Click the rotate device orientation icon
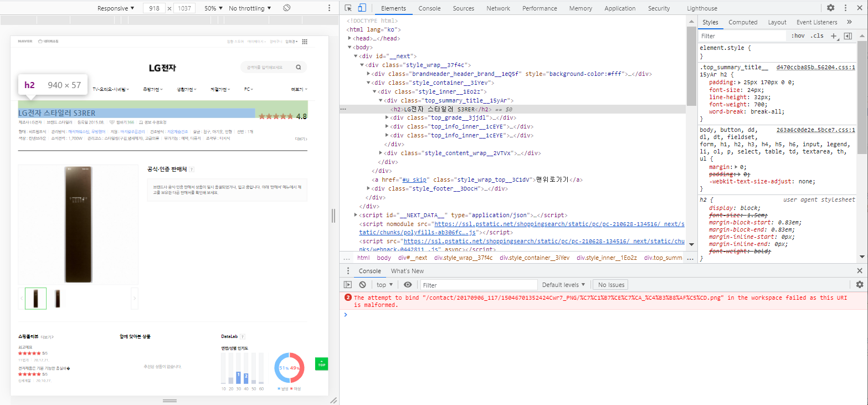This screenshot has height=405, width=868. (287, 8)
